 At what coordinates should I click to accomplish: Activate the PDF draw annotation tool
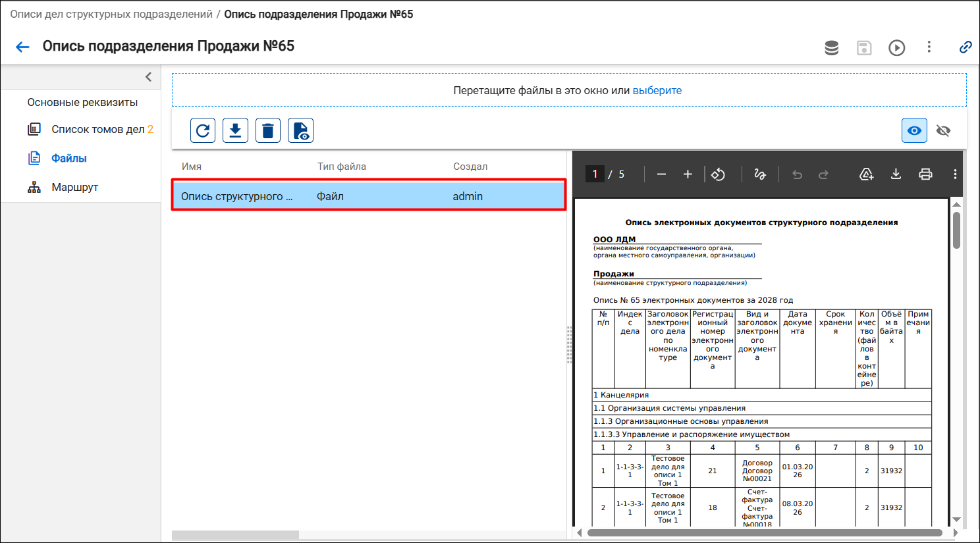[760, 174]
